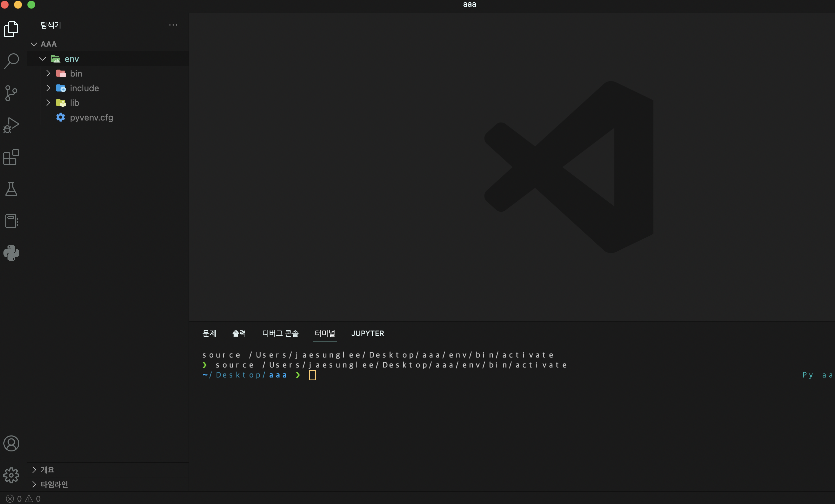Collapse the AAA root folder chevron
This screenshot has height=504, width=835.
(34, 44)
